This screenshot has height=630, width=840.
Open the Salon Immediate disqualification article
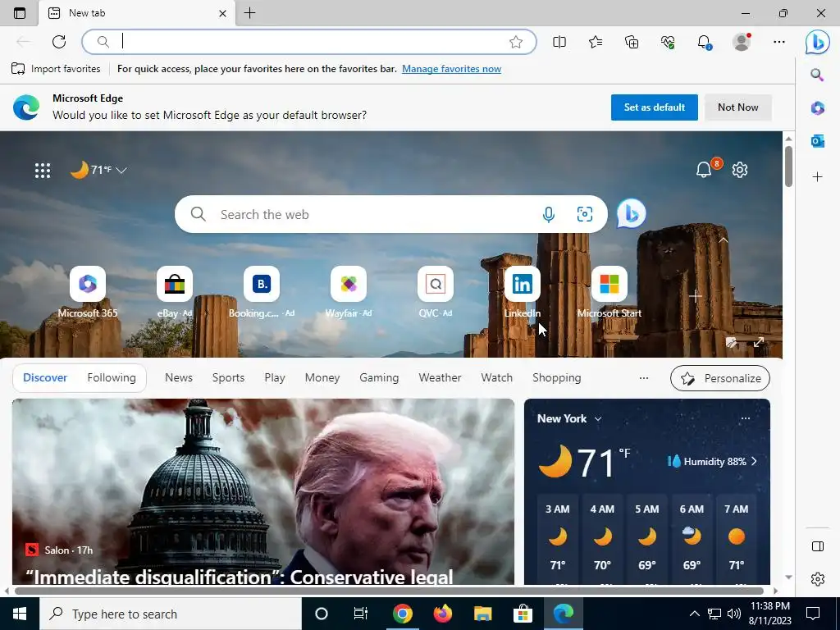point(263,491)
